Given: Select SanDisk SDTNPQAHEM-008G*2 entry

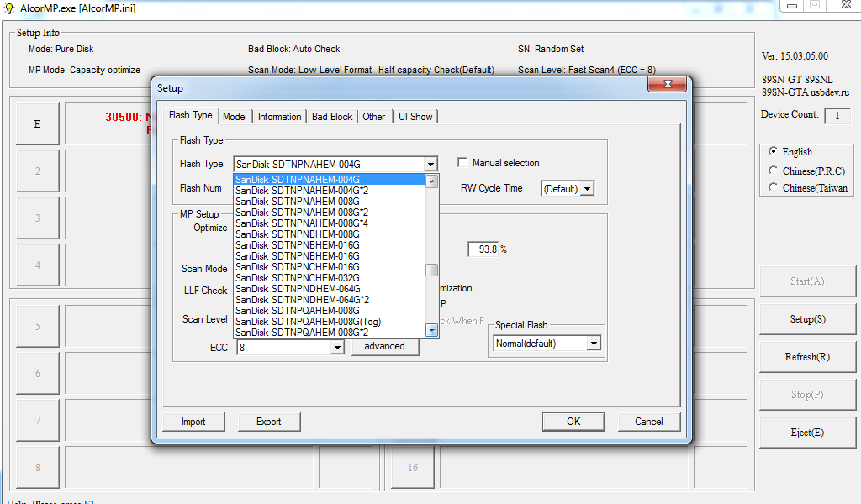Looking at the screenshot, I should pyautogui.click(x=330, y=333).
